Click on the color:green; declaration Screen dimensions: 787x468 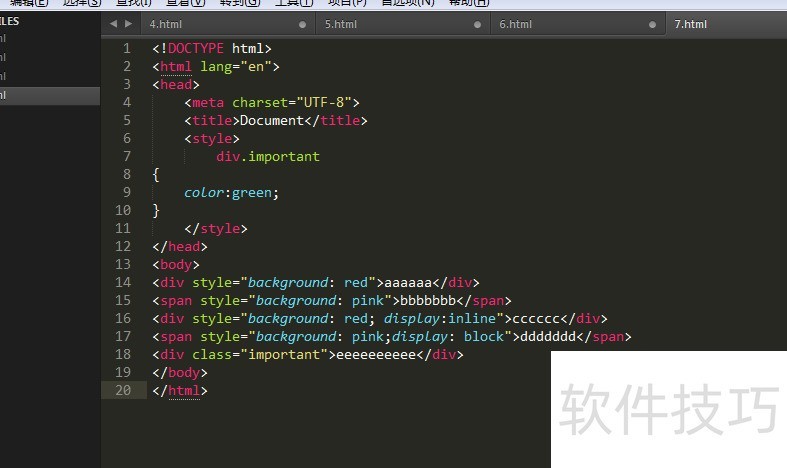[231, 193]
